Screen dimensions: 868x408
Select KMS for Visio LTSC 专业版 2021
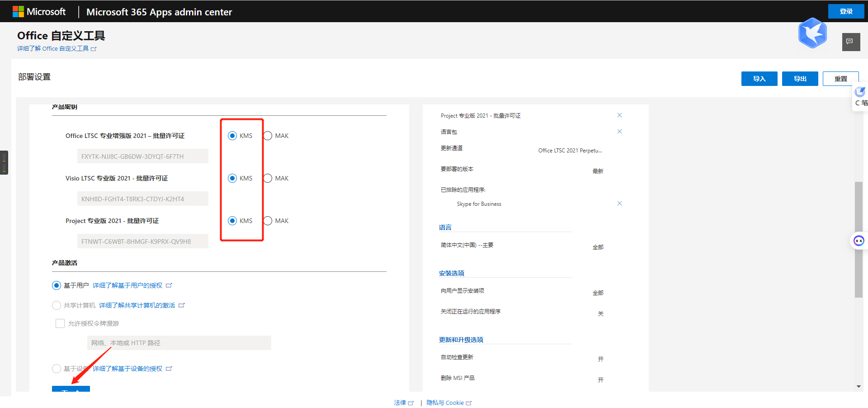pos(232,178)
